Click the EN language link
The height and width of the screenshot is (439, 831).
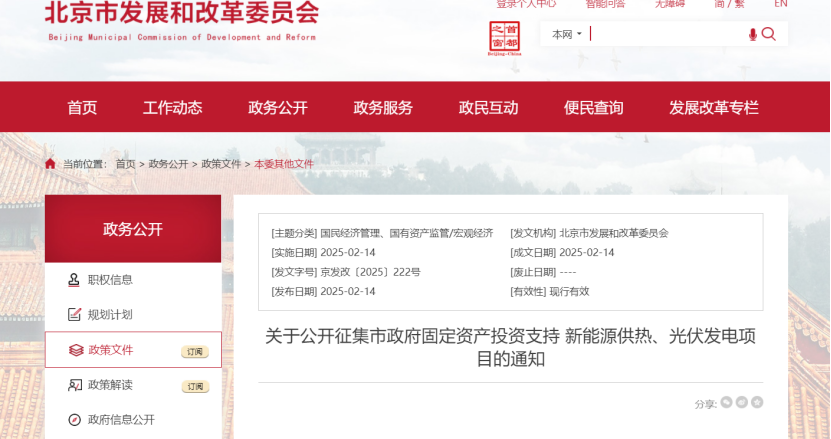pyautogui.click(x=781, y=4)
